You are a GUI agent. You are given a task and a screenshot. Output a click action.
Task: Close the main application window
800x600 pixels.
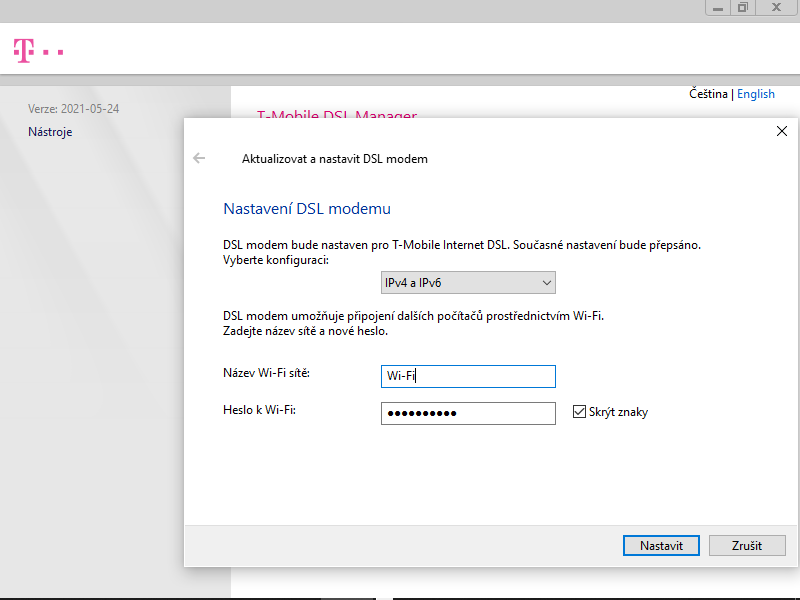(x=777, y=8)
